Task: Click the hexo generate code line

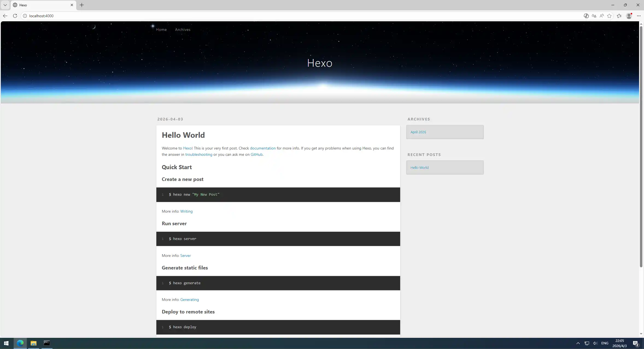Action: pyautogui.click(x=185, y=283)
